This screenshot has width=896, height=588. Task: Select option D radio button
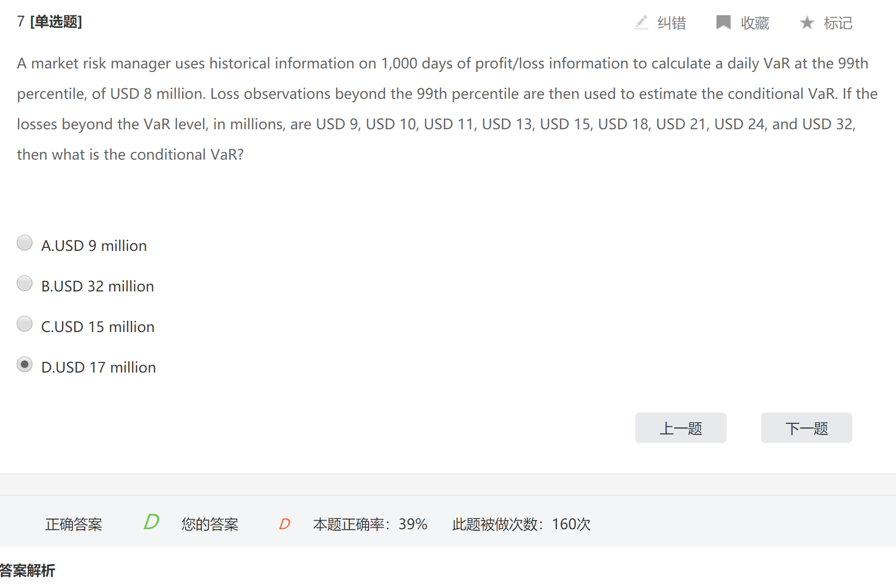(24, 364)
